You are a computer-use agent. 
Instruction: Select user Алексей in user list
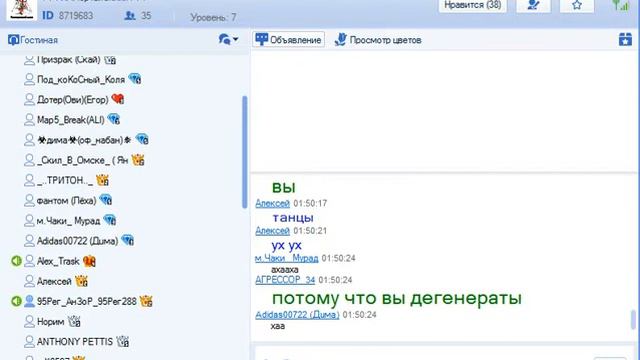tap(54, 281)
